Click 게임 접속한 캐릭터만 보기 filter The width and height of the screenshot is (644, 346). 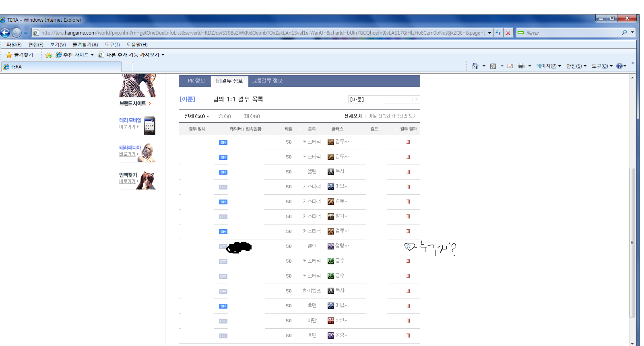[392, 116]
